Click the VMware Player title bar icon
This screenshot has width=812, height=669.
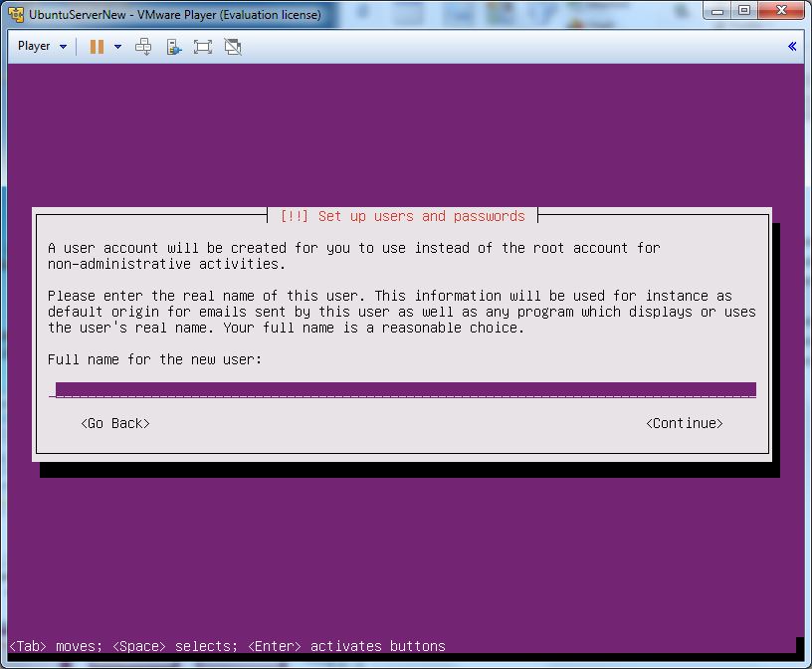(x=16, y=14)
